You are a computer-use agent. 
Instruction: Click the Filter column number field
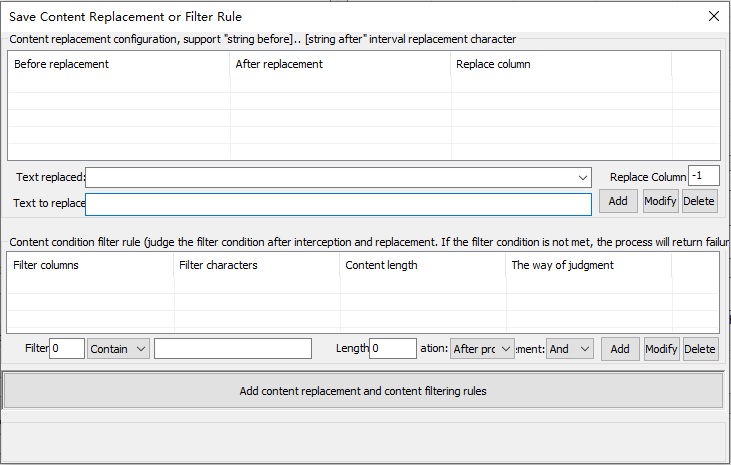(67, 348)
